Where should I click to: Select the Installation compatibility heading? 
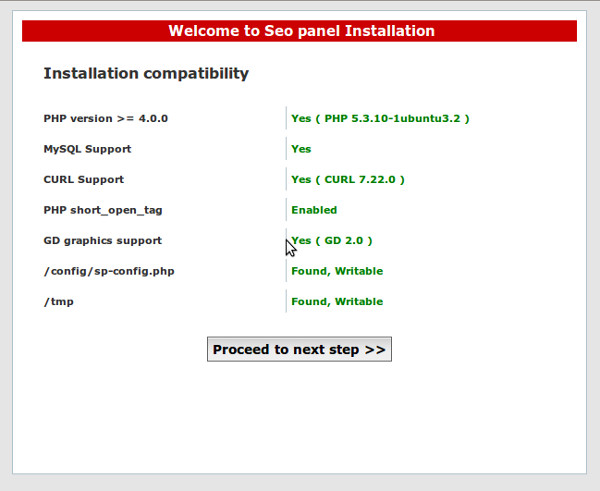pos(146,74)
